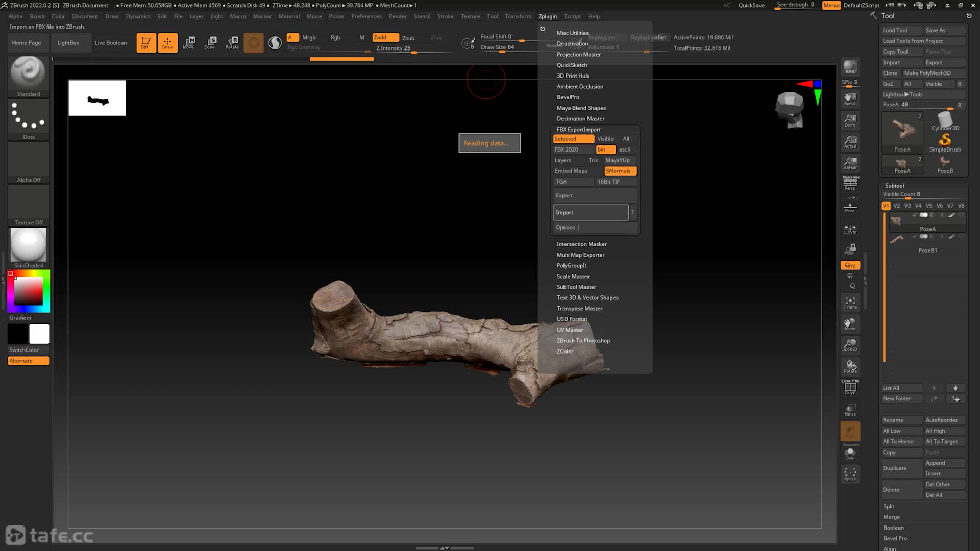Toggle the Selected export option

tap(573, 138)
